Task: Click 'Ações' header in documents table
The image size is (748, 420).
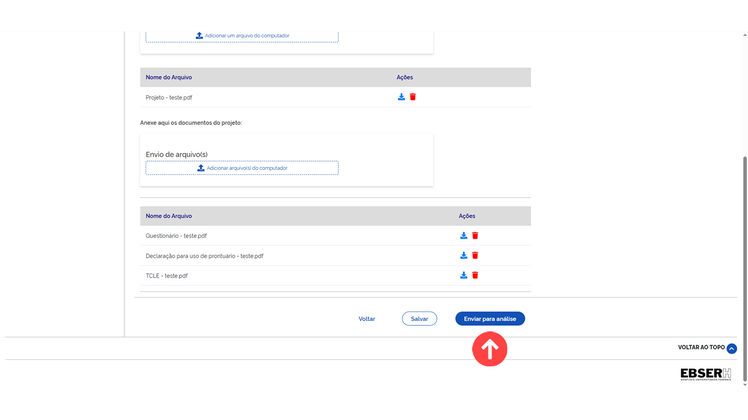Action: click(467, 216)
